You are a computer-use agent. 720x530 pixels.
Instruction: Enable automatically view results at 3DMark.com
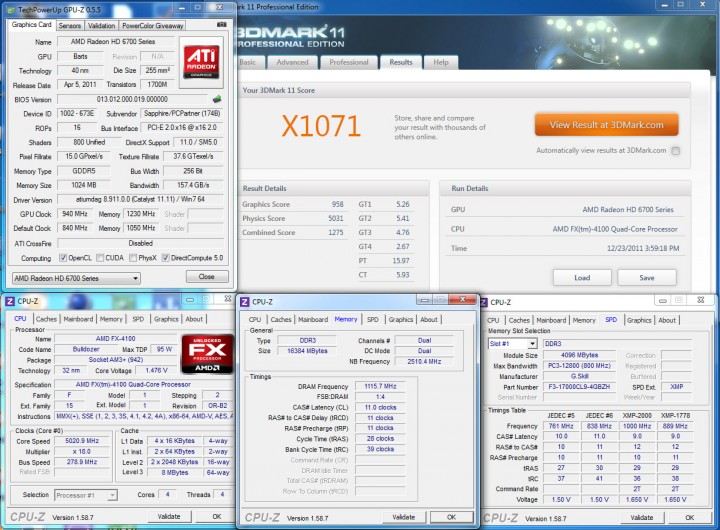675,151
